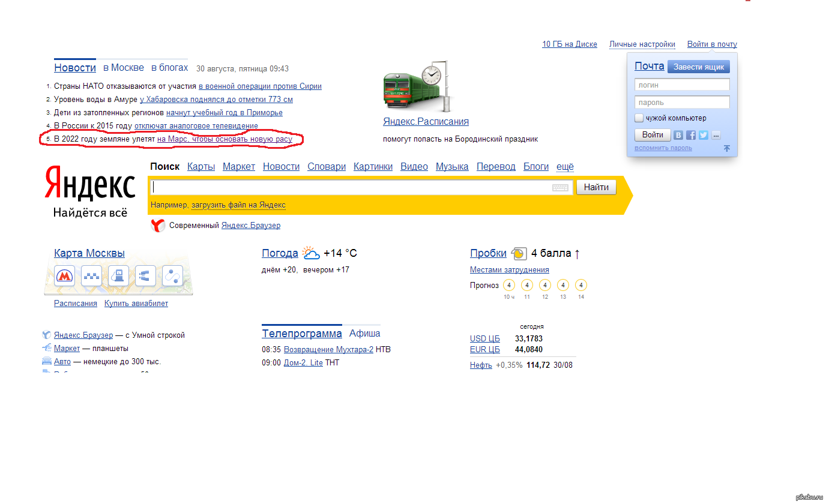Sign in with VKontakte icon

pyautogui.click(x=678, y=135)
